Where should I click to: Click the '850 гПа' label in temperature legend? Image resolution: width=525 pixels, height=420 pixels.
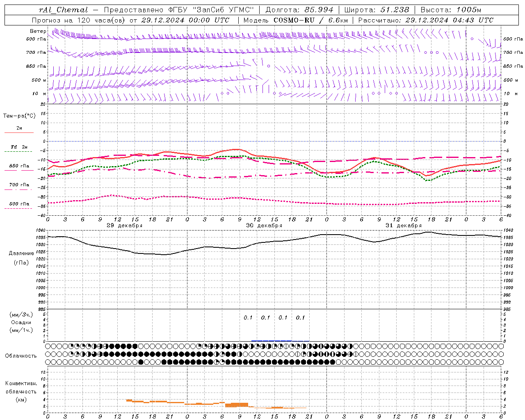pos(19,166)
